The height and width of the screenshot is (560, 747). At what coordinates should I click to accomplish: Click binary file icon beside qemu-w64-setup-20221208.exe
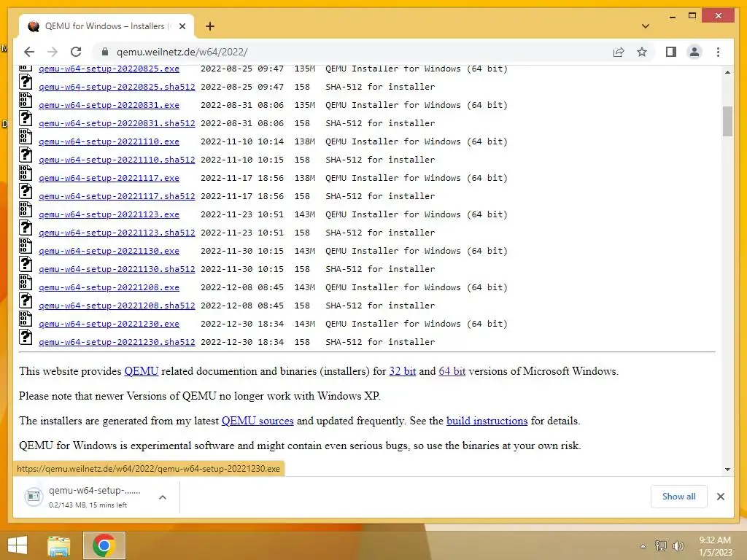click(x=26, y=282)
